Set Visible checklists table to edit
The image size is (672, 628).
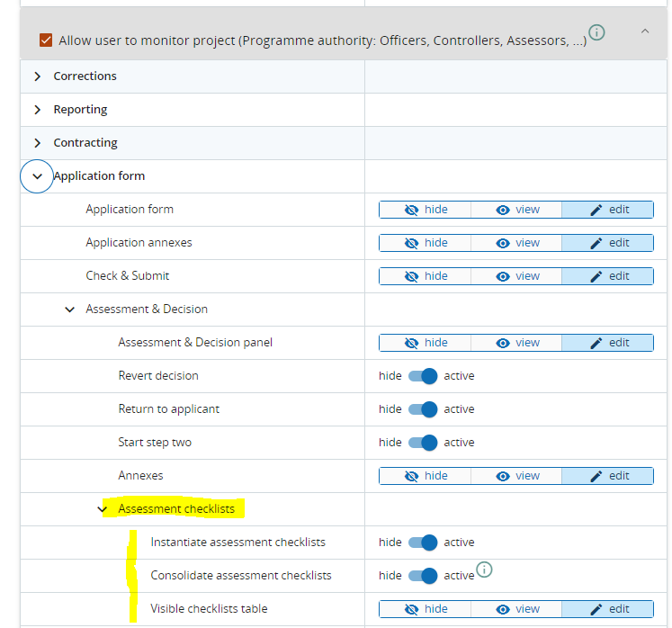click(607, 609)
